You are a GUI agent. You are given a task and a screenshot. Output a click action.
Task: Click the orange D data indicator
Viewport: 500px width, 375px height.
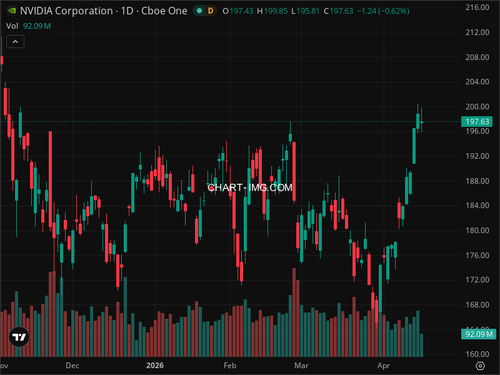click(x=210, y=11)
